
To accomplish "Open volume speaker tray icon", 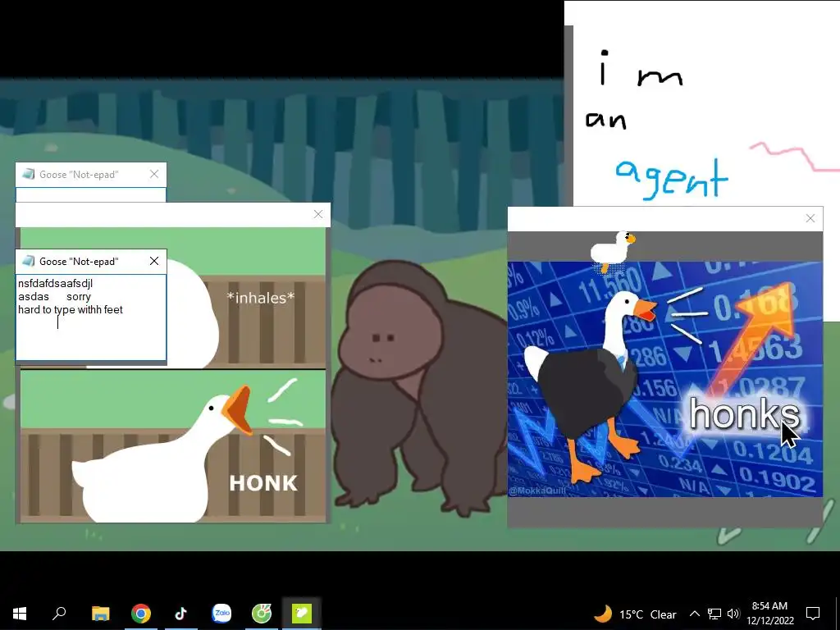I will [733, 614].
